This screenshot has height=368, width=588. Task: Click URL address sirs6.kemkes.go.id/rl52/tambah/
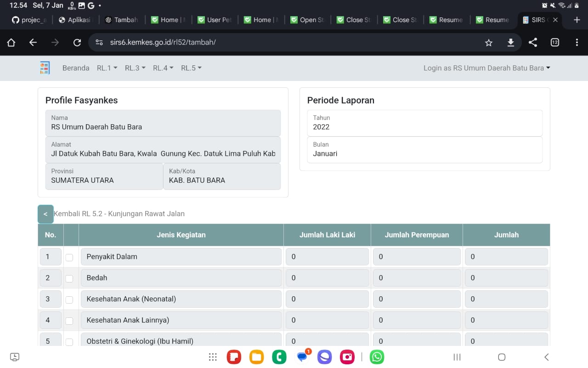point(163,42)
